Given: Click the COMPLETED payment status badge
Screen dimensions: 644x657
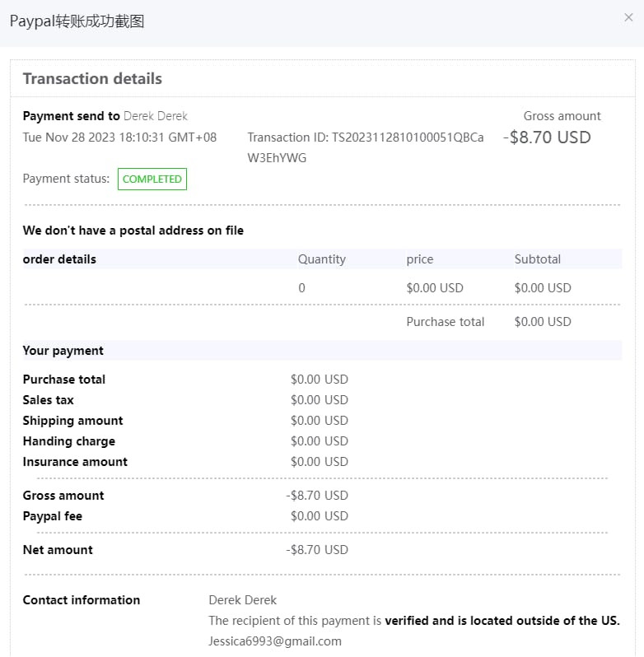Looking at the screenshot, I should point(152,179).
